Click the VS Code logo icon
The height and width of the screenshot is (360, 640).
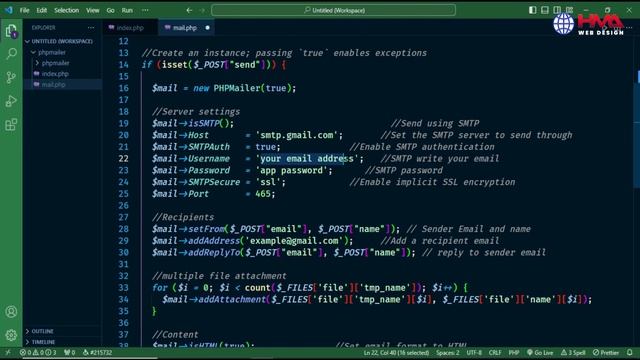coord(9,10)
